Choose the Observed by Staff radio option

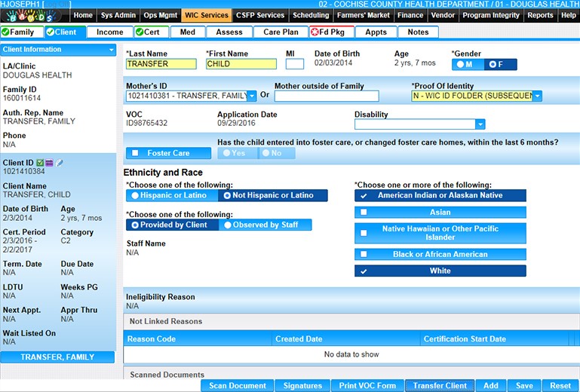click(227, 225)
